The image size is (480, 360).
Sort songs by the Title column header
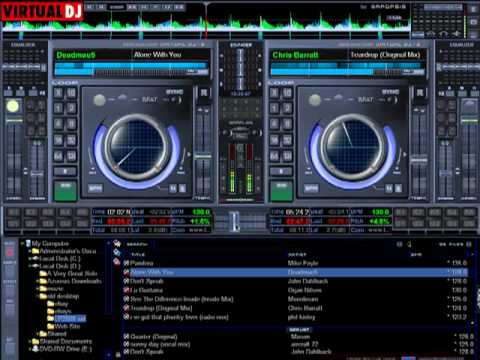coord(138,255)
